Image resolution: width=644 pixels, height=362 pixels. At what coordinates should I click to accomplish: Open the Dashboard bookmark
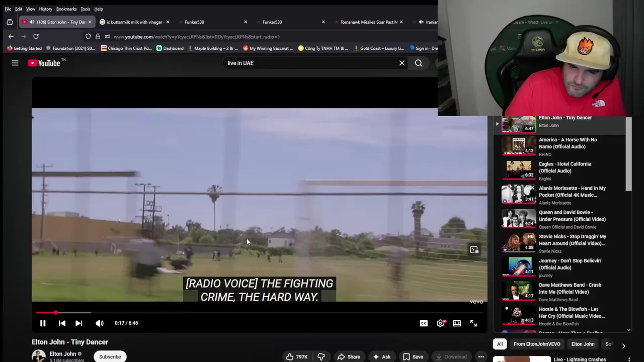pyautogui.click(x=170, y=48)
